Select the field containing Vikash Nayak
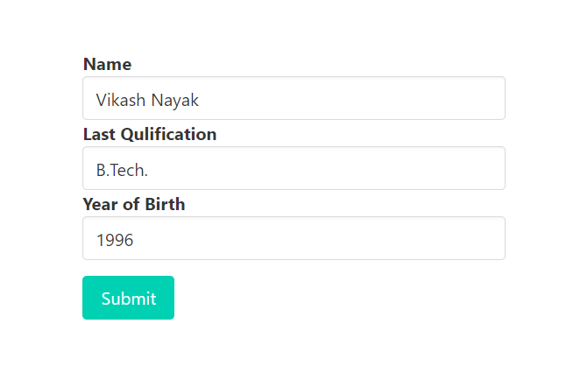 pos(294,98)
